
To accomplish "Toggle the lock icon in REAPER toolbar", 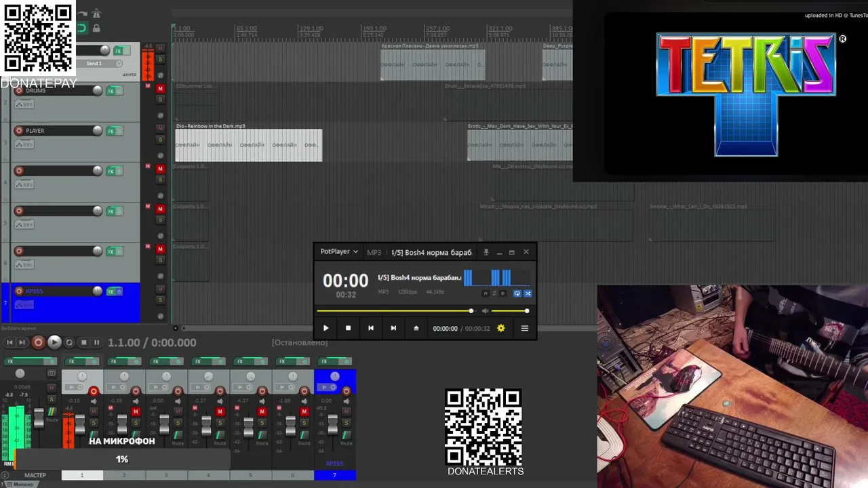I will tap(96, 28).
